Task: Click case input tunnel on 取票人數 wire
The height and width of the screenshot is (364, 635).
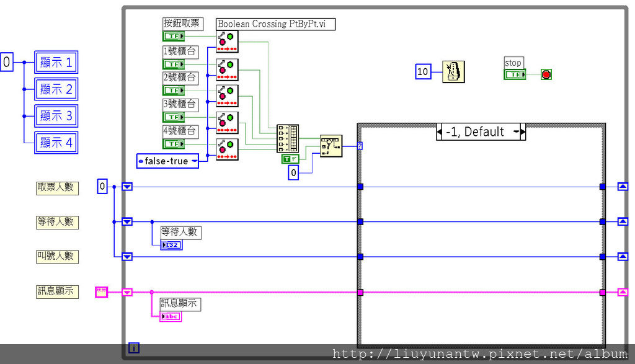Action: click(x=360, y=187)
